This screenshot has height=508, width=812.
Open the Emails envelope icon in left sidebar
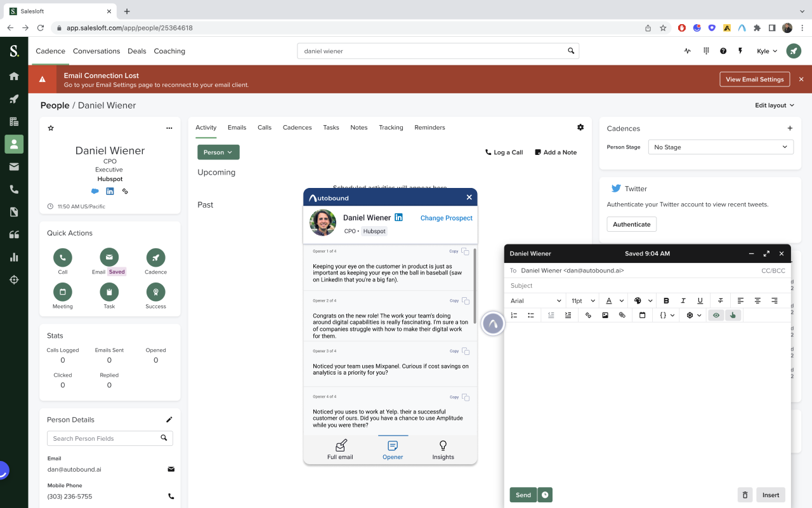pos(14,166)
